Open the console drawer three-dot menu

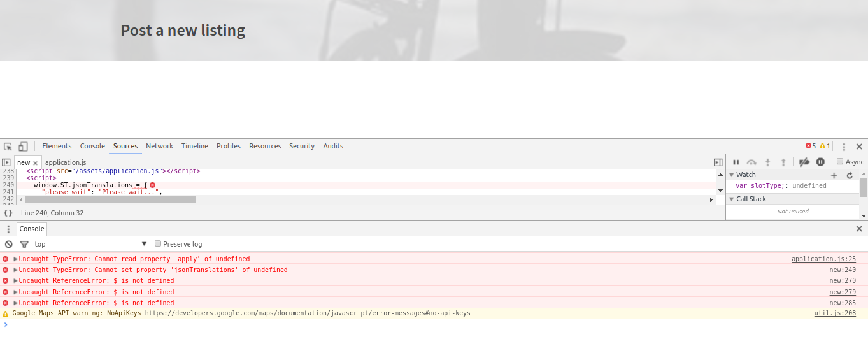pos(8,229)
